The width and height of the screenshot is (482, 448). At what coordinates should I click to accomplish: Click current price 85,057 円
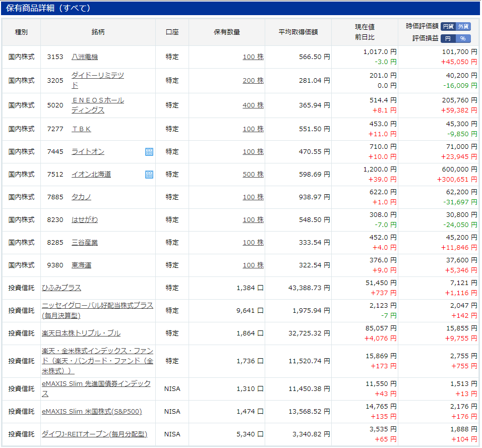pyautogui.click(x=381, y=328)
